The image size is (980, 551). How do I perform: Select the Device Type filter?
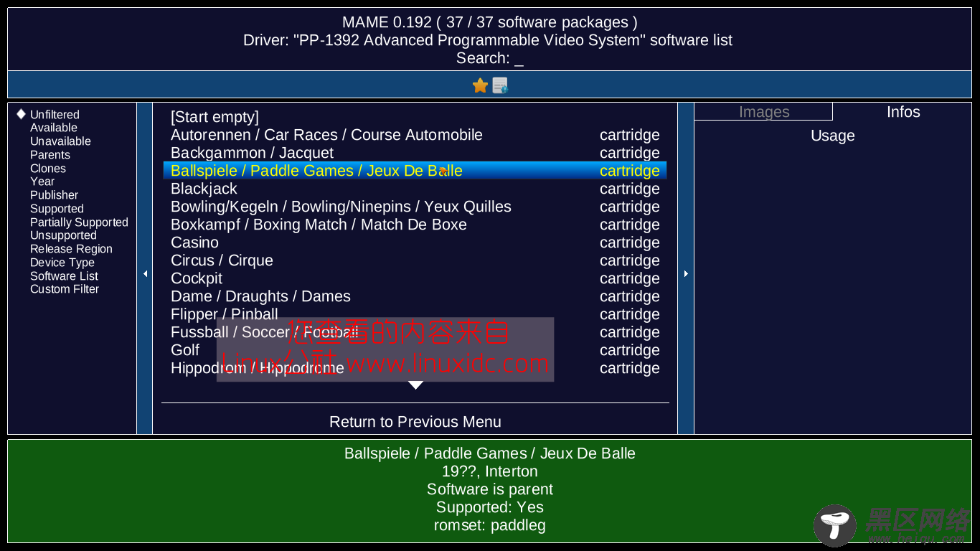click(62, 263)
